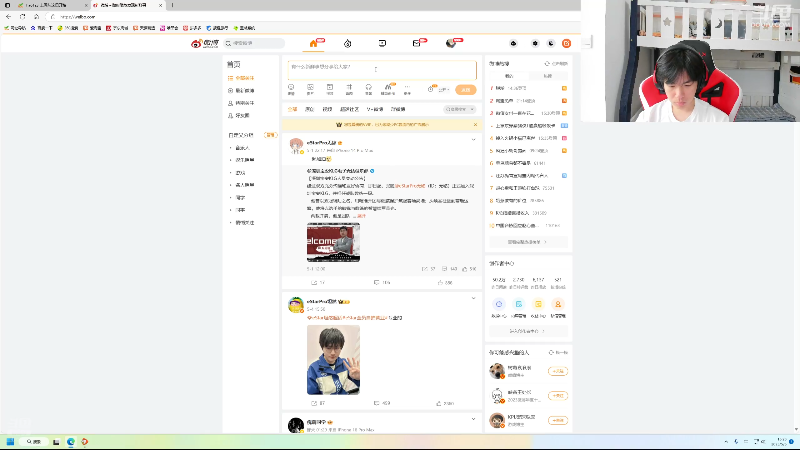Switch to the 全部 feed tab
800x450 pixels.
pyautogui.click(x=292, y=109)
